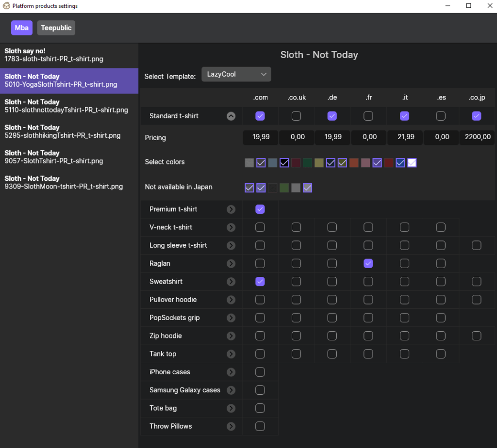497x448 pixels.
Task: Select the white color swatch
Action: (x=412, y=163)
